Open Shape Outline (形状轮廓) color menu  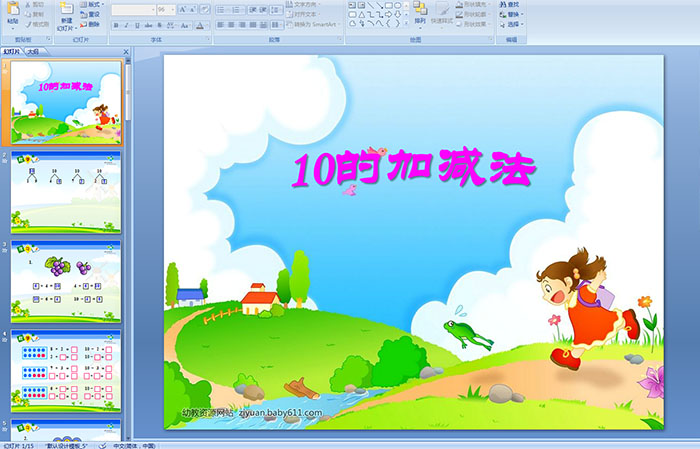point(474,14)
